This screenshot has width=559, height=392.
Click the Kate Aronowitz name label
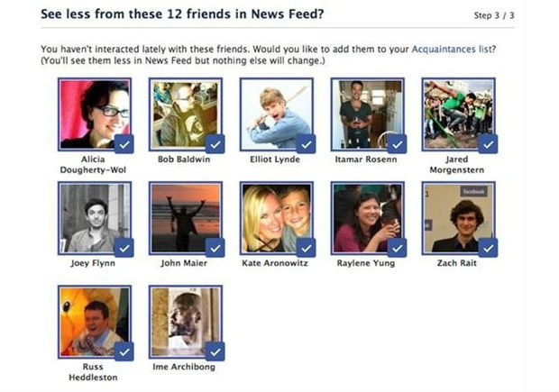point(275,263)
